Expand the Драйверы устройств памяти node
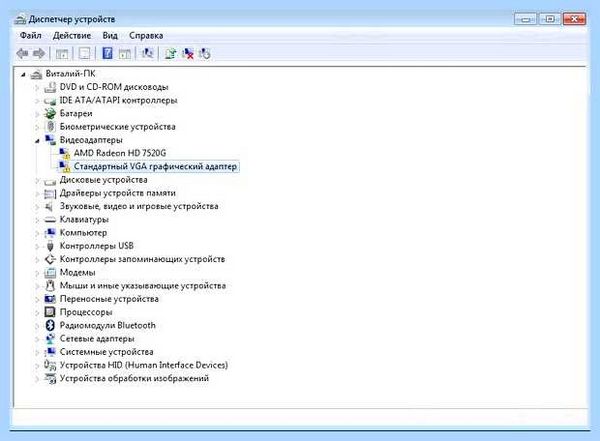This screenshot has height=441, width=600. (x=37, y=194)
